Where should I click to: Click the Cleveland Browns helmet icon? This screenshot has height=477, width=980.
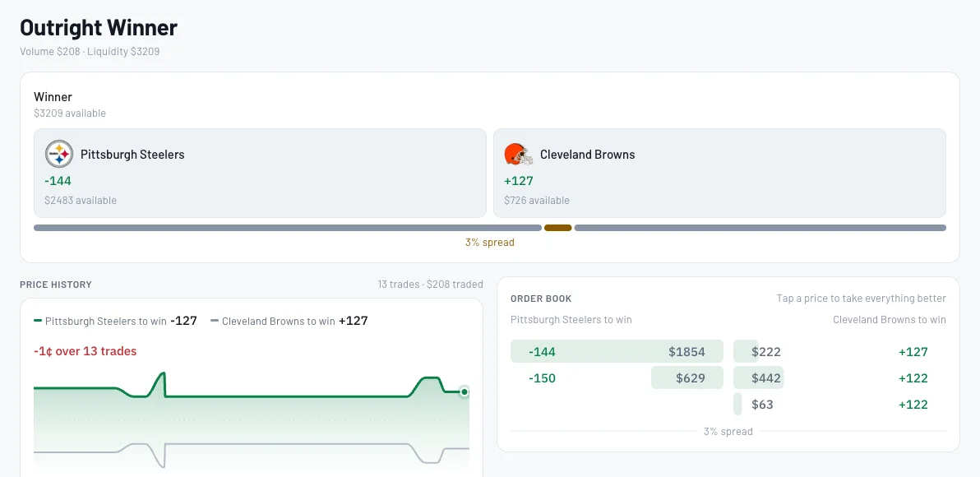[519, 154]
